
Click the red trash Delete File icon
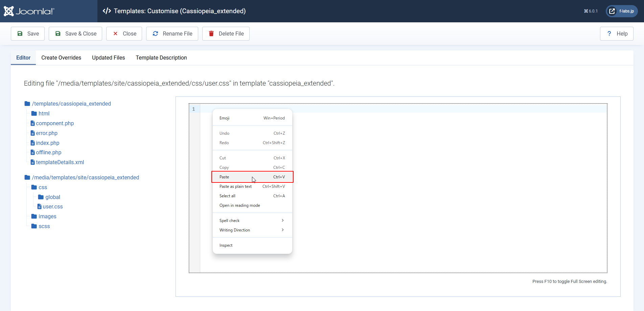211,34
